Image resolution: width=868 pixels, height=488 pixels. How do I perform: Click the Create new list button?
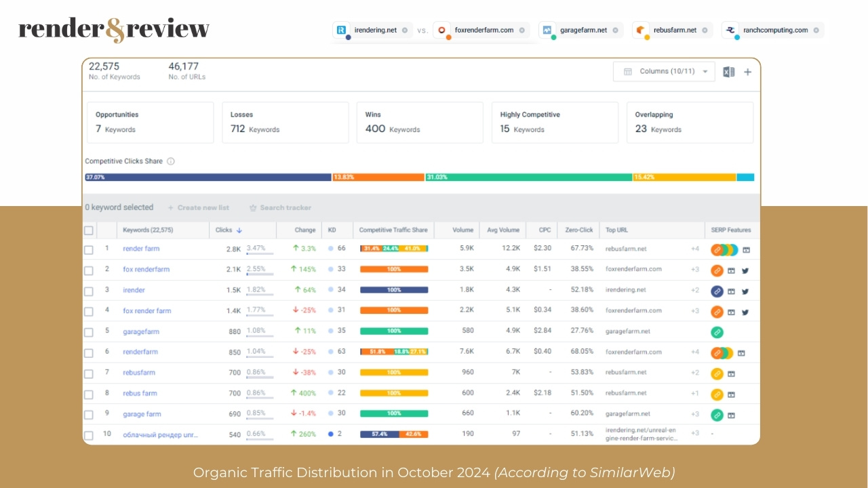[x=199, y=208]
